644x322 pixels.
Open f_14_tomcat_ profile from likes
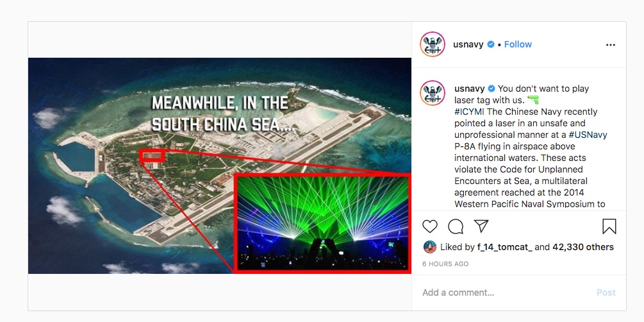(x=504, y=247)
